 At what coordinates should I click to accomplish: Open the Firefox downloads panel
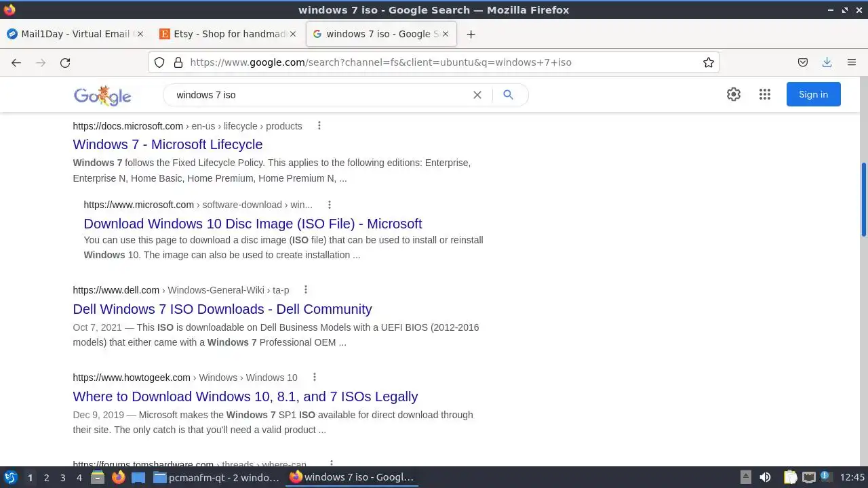(827, 62)
